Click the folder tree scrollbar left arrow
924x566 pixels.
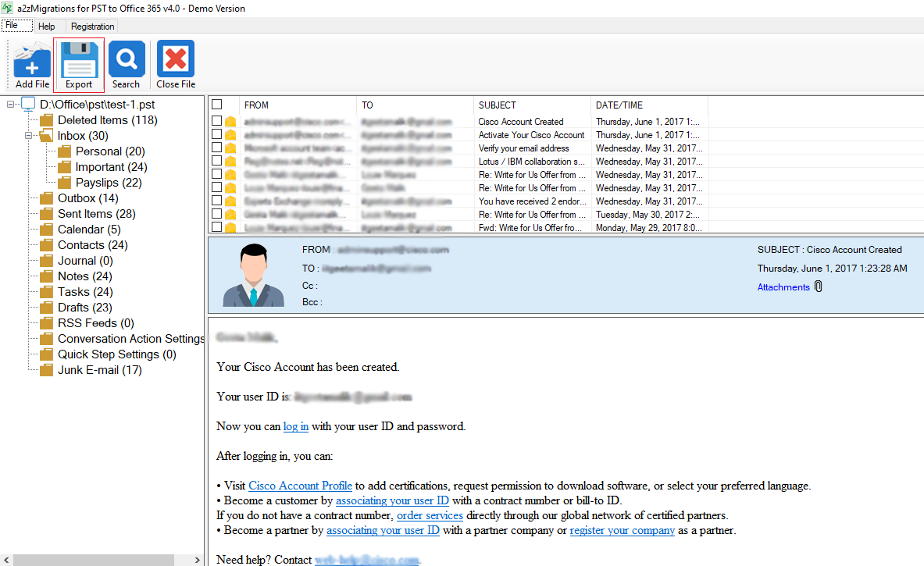coord(6,560)
